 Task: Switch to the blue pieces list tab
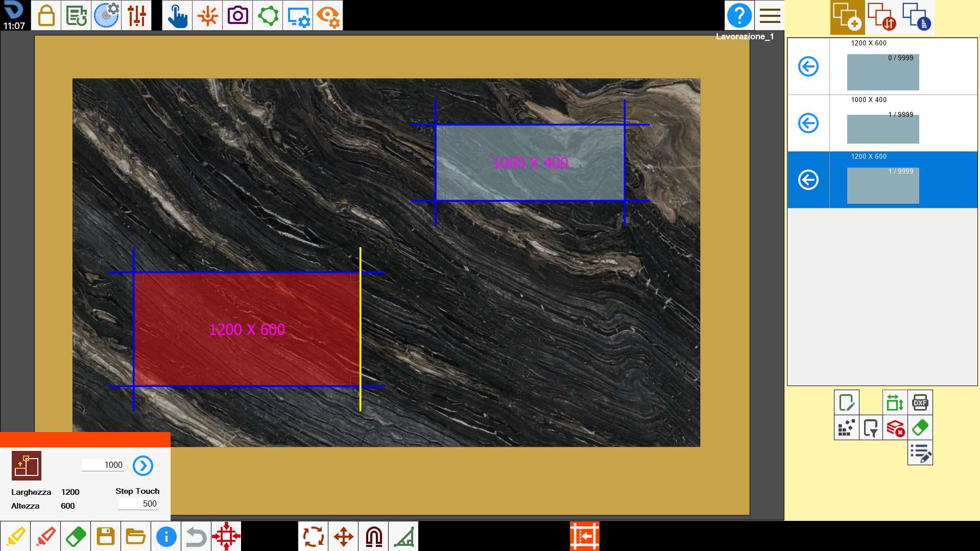pos(917,17)
